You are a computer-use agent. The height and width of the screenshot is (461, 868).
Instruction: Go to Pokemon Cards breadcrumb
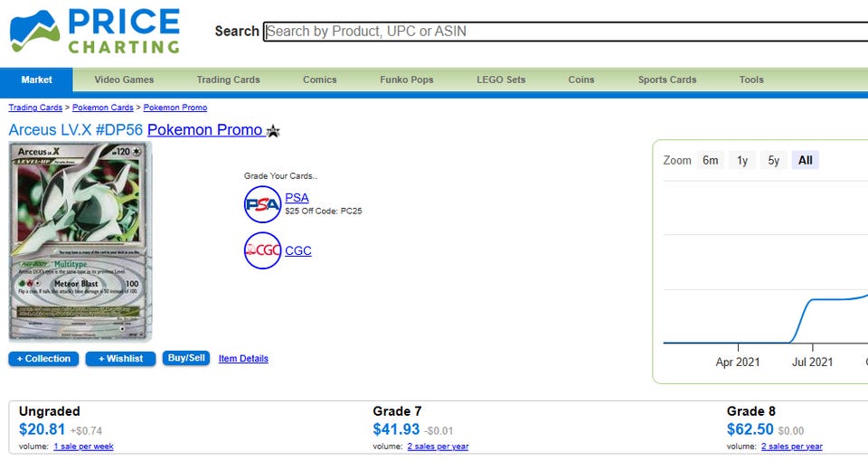(x=103, y=108)
